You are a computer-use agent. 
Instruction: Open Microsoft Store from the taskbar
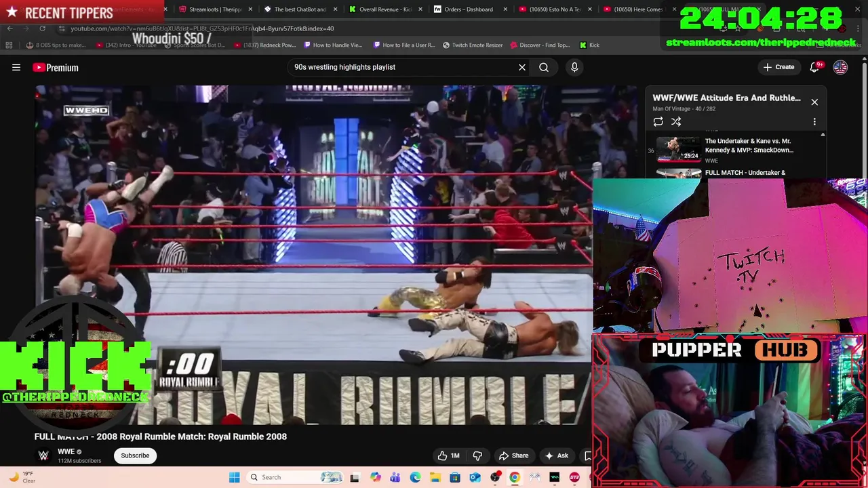click(455, 477)
